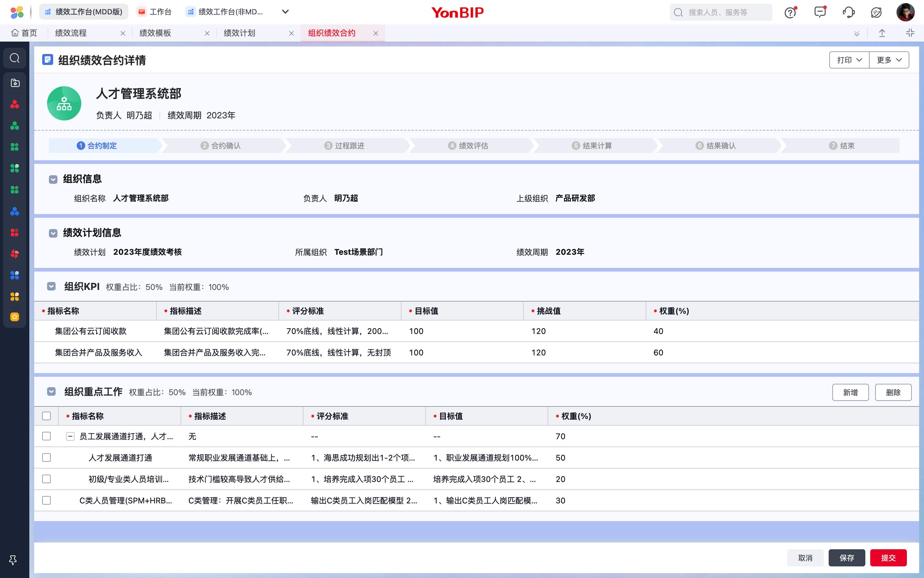This screenshot has height=578, width=924.
Task: Collapse the 组织信息 section
Action: tap(53, 179)
